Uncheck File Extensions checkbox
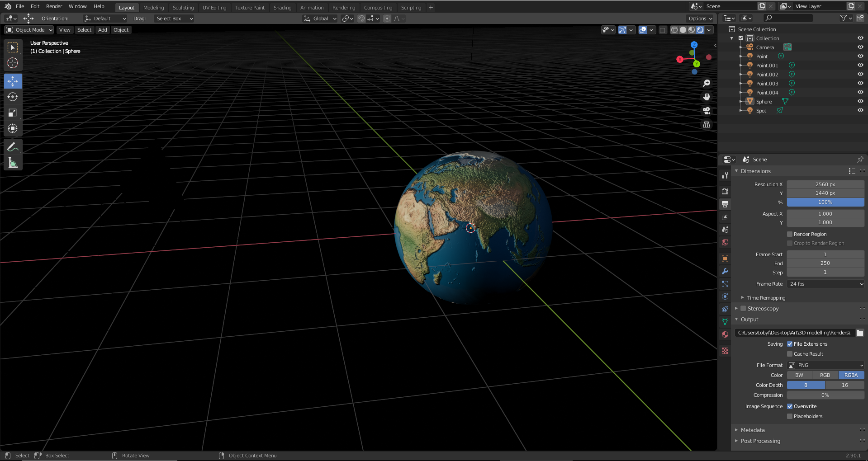The width and height of the screenshot is (868, 461). 790,344
